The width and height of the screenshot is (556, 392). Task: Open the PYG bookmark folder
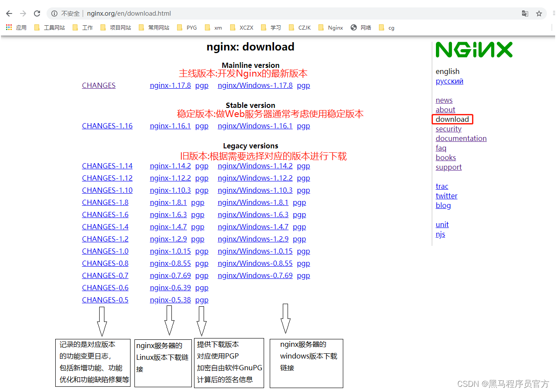pyautogui.click(x=187, y=27)
